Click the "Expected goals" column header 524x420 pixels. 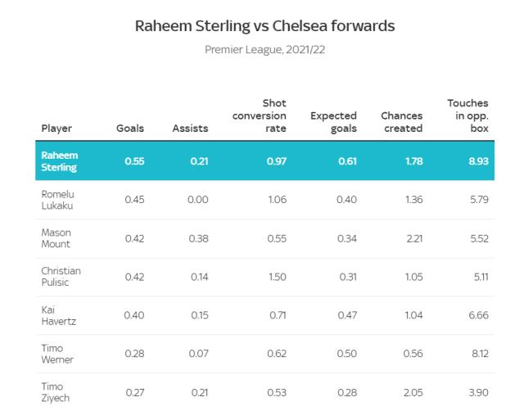click(333, 122)
